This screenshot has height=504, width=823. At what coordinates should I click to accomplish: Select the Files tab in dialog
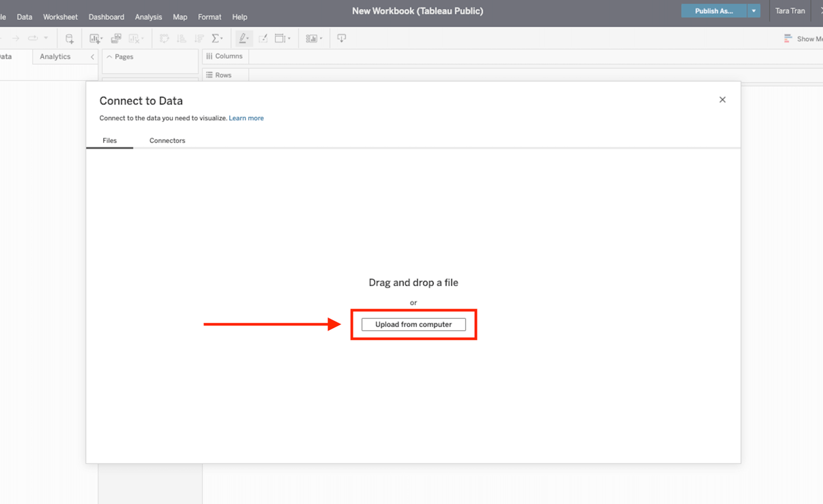coord(110,140)
